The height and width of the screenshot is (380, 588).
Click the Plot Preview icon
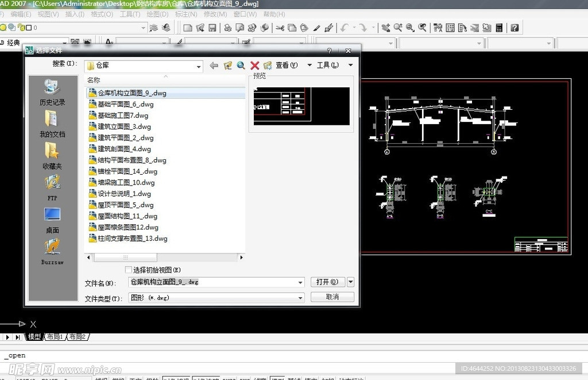pos(239,28)
